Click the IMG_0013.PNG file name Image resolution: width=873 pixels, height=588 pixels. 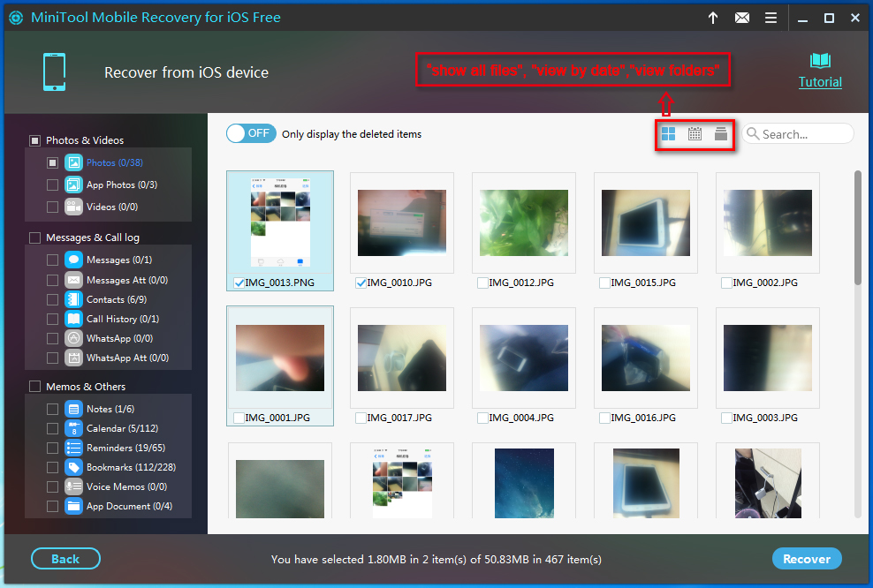click(280, 283)
